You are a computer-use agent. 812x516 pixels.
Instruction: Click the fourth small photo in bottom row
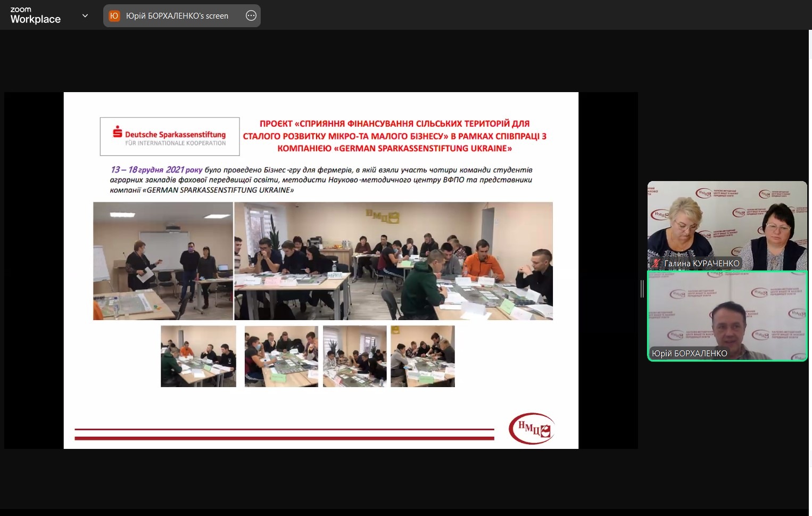[x=422, y=356]
